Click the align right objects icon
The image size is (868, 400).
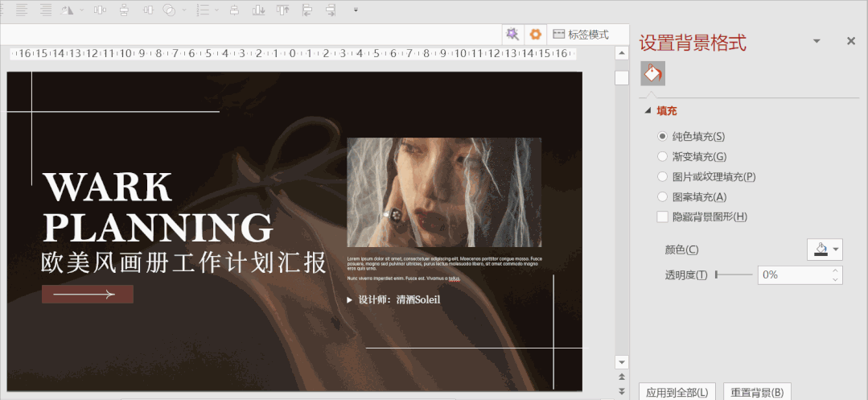click(x=331, y=10)
